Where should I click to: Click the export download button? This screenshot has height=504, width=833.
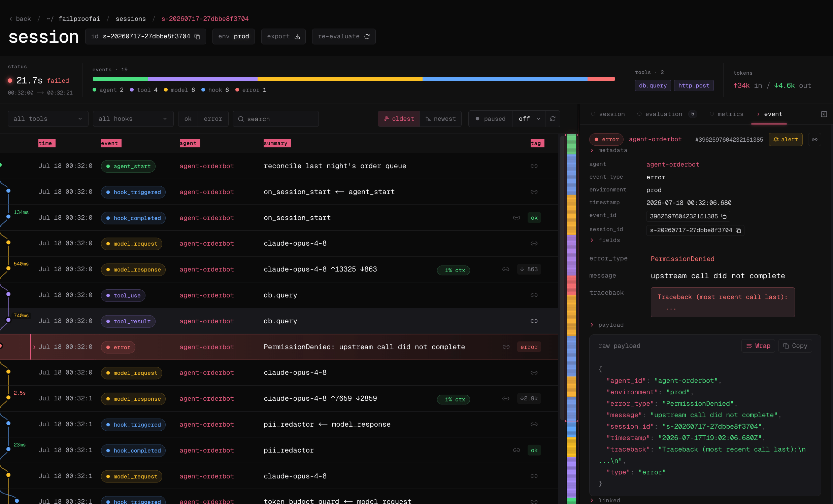283,36
